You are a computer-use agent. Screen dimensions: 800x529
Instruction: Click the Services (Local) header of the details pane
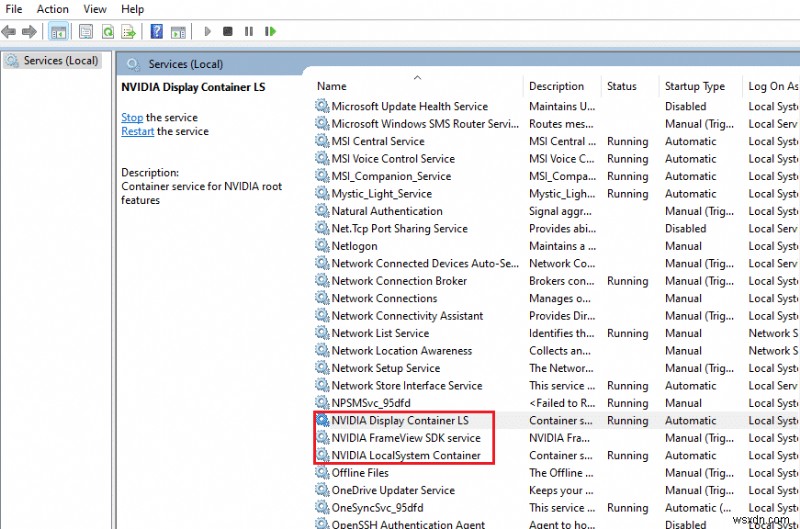pyautogui.click(x=185, y=64)
